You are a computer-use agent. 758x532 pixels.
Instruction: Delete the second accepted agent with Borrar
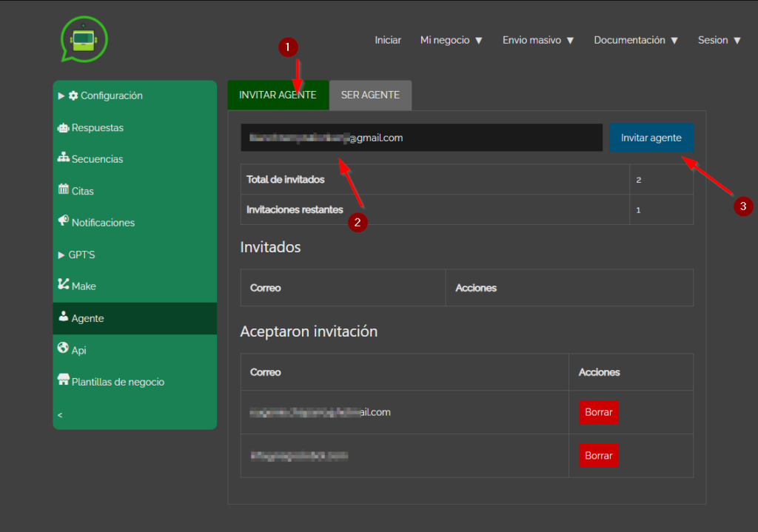click(x=598, y=456)
